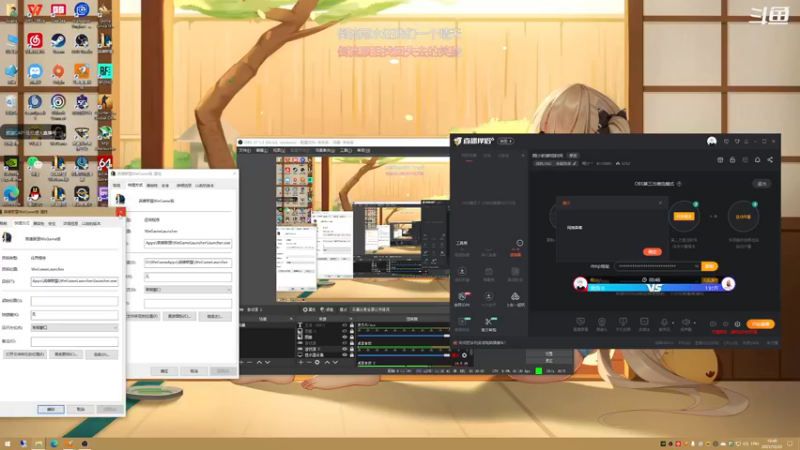Viewport: 800px width, 450px height.
Task: Move the OBS scene down with down arrow
Action: point(267,362)
